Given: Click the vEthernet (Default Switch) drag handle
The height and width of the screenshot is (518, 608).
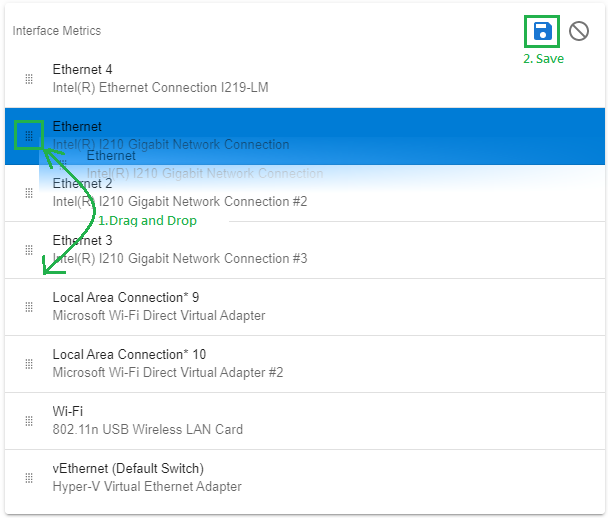Looking at the screenshot, I should tap(29, 478).
